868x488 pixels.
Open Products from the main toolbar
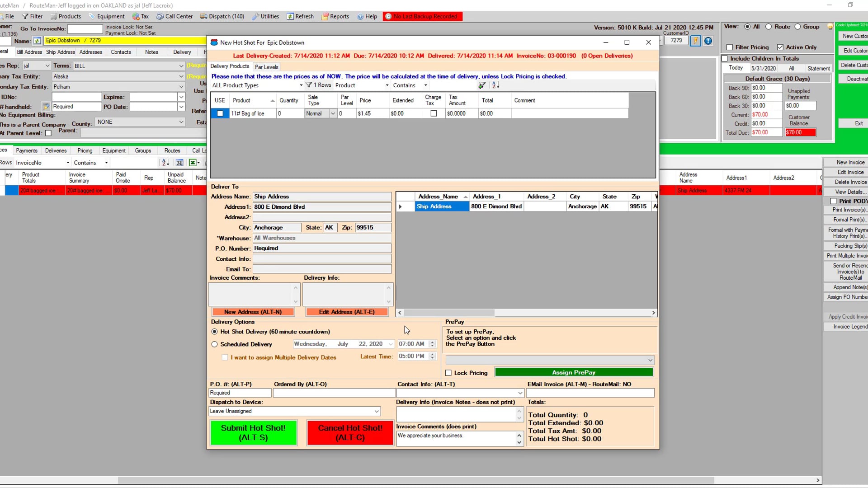click(66, 16)
